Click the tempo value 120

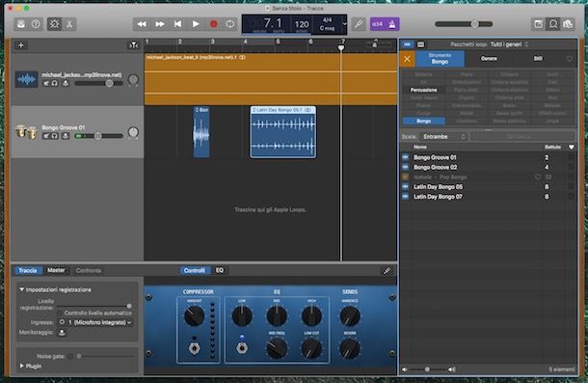302,25
